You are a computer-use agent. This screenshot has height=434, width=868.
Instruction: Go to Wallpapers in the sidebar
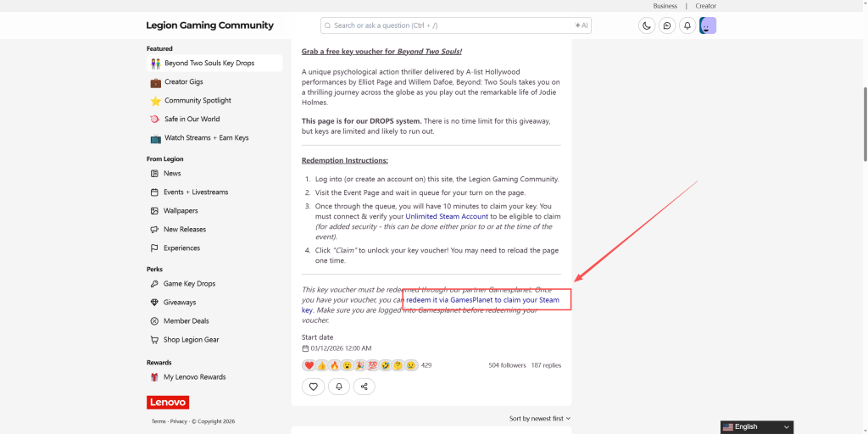pyautogui.click(x=181, y=211)
